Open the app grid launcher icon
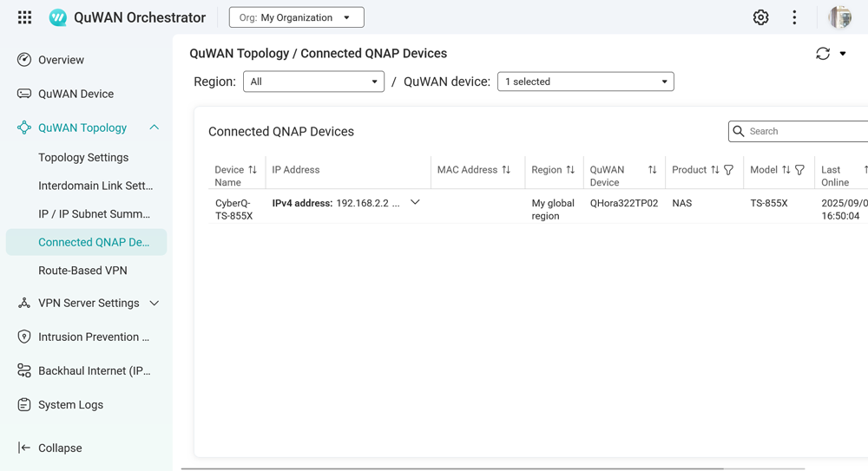Viewport: 868px width, 471px height. tap(24, 17)
